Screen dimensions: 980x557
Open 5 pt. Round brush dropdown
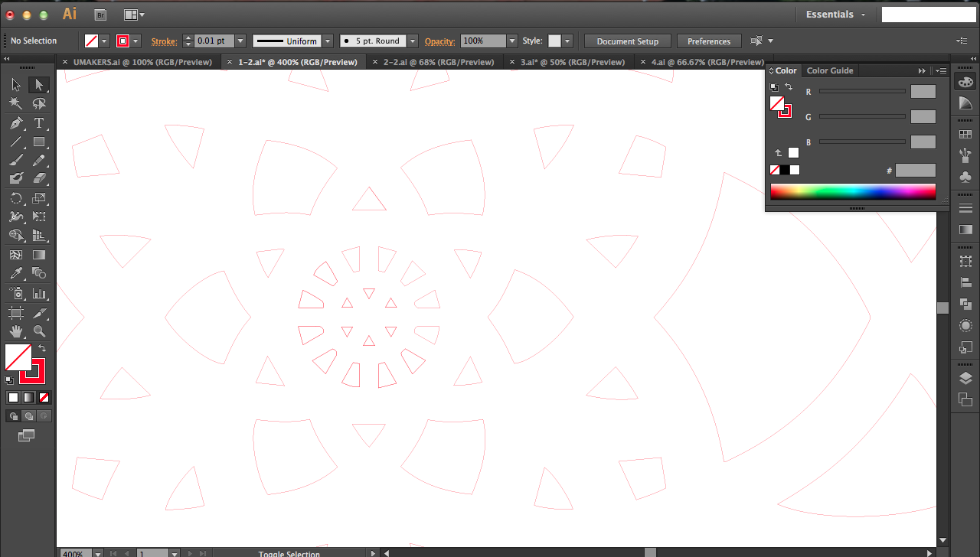point(413,41)
